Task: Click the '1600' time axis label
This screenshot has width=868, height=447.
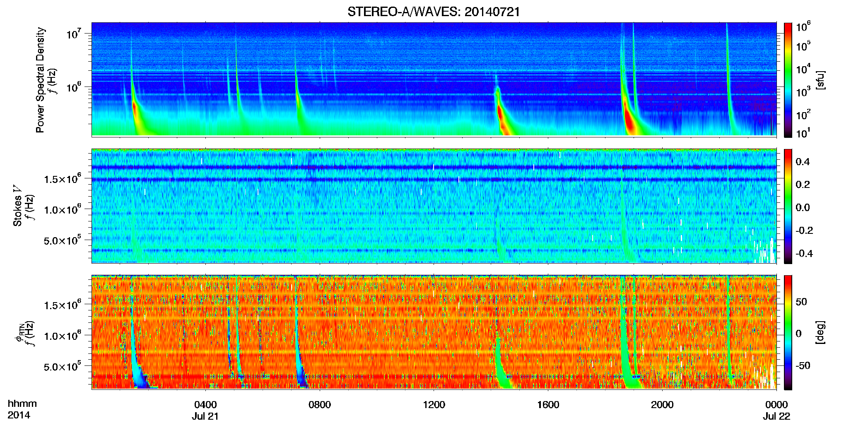Action: coord(548,405)
